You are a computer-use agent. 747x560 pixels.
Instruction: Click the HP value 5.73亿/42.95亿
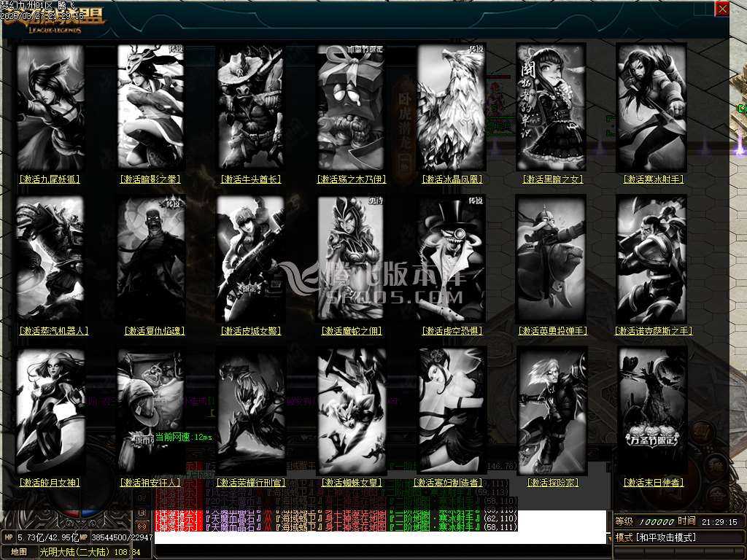click(47, 537)
